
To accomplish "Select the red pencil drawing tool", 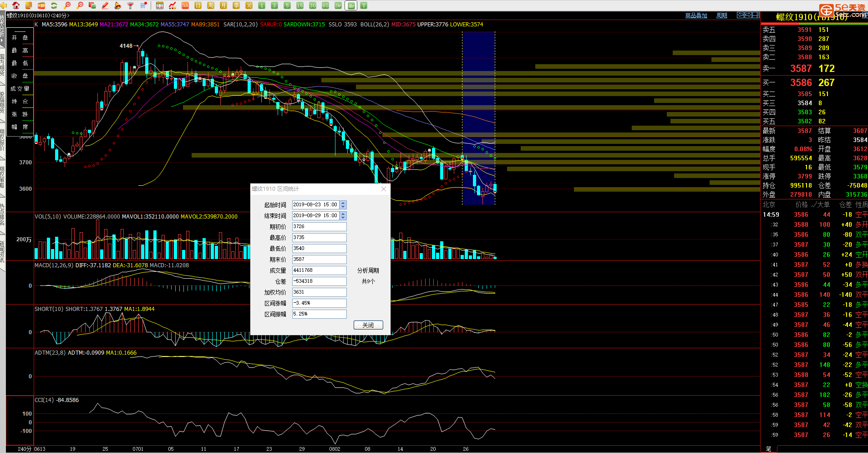I will (105, 5).
